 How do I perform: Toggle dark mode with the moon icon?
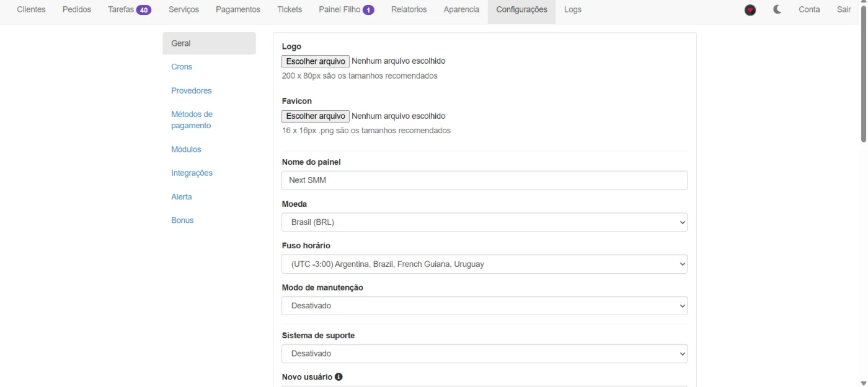777,10
